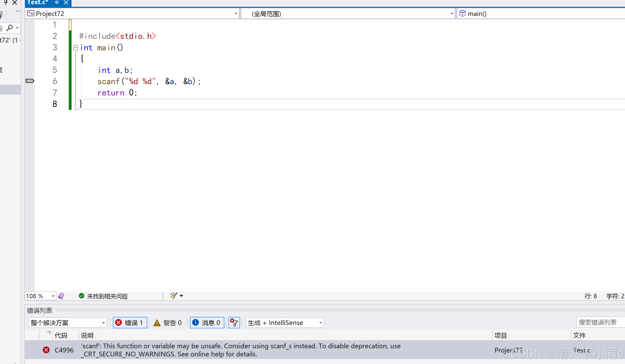Pin the Test.c tab
The height and width of the screenshot is (364, 625).
point(56,2)
